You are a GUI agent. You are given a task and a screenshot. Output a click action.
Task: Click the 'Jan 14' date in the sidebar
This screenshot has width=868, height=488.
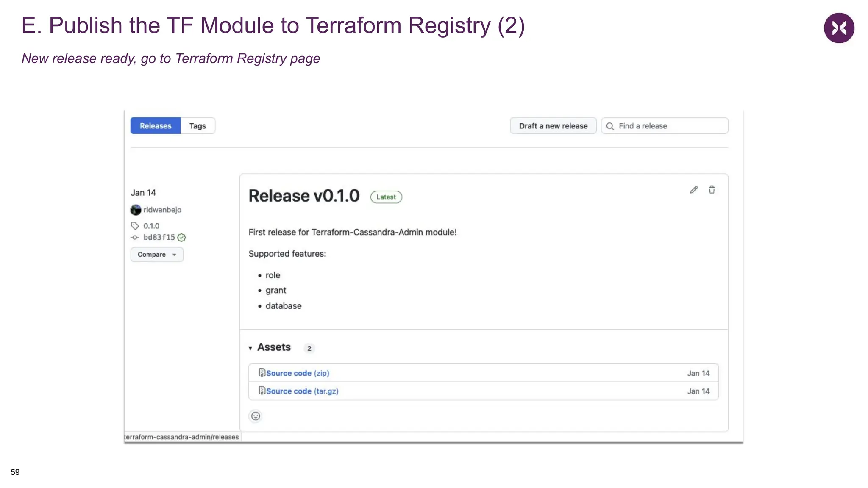click(x=143, y=193)
